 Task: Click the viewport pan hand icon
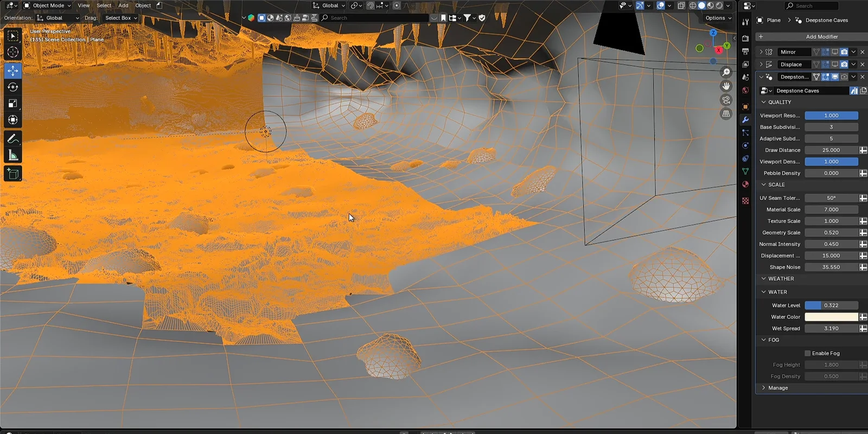coord(726,86)
